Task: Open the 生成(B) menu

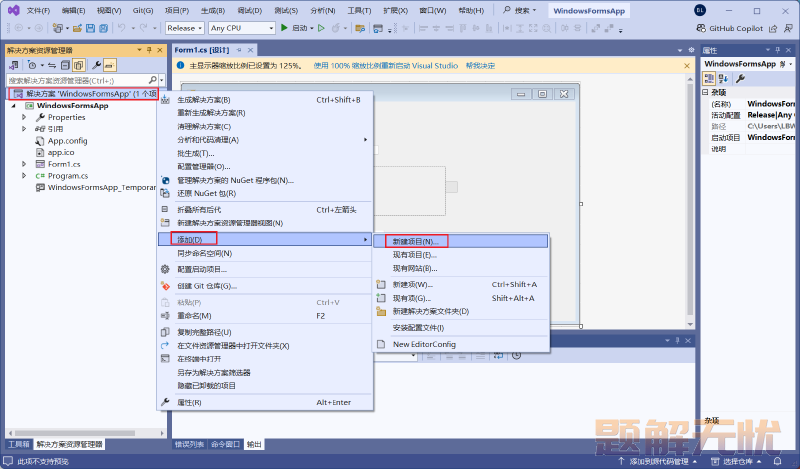Action: pos(213,10)
